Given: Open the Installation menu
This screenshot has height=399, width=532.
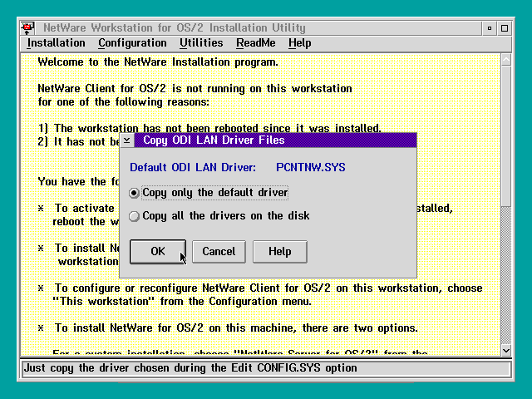Looking at the screenshot, I should point(56,43).
